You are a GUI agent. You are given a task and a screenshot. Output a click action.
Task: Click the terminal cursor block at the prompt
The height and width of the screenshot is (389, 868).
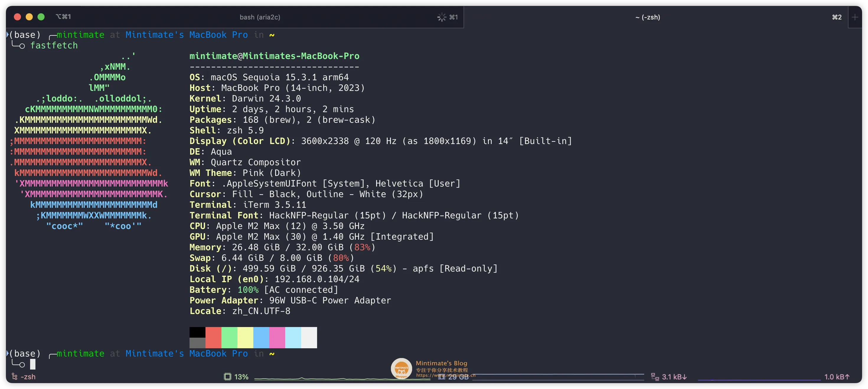coord(33,364)
